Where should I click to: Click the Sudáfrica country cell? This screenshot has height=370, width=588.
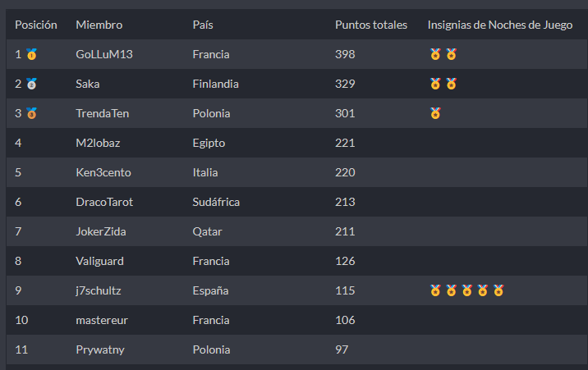coord(217,202)
